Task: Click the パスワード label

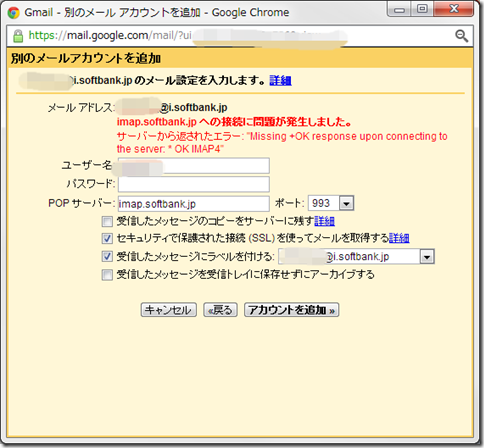Action: pyautogui.click(x=91, y=184)
